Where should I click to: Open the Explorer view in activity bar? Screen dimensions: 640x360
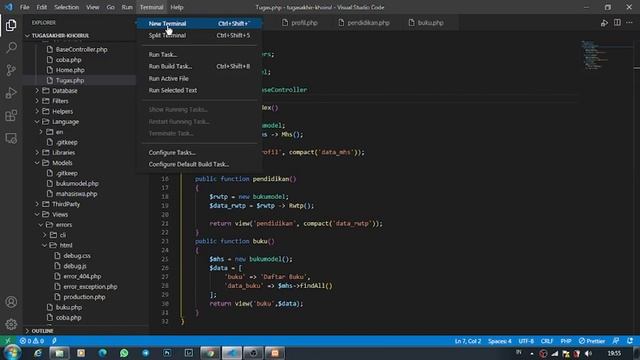tap(11, 25)
